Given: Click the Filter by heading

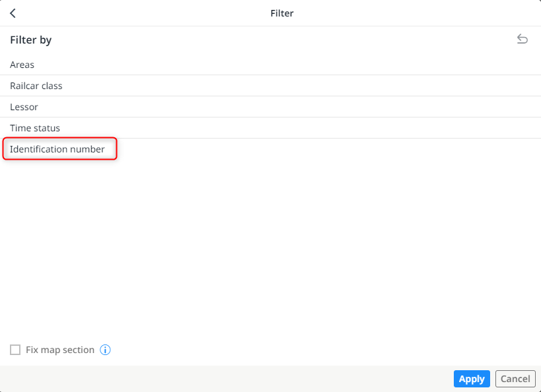Looking at the screenshot, I should tap(30, 40).
